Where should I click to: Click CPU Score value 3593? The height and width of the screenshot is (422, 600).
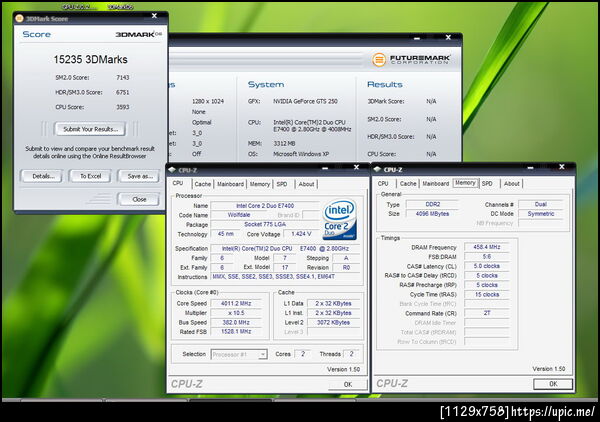123,107
